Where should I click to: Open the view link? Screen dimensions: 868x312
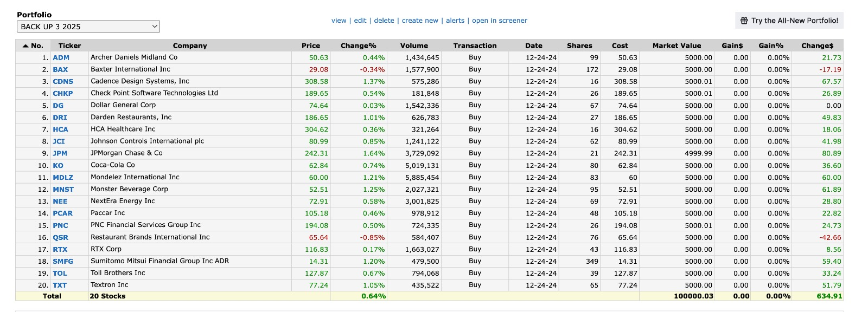[339, 21]
